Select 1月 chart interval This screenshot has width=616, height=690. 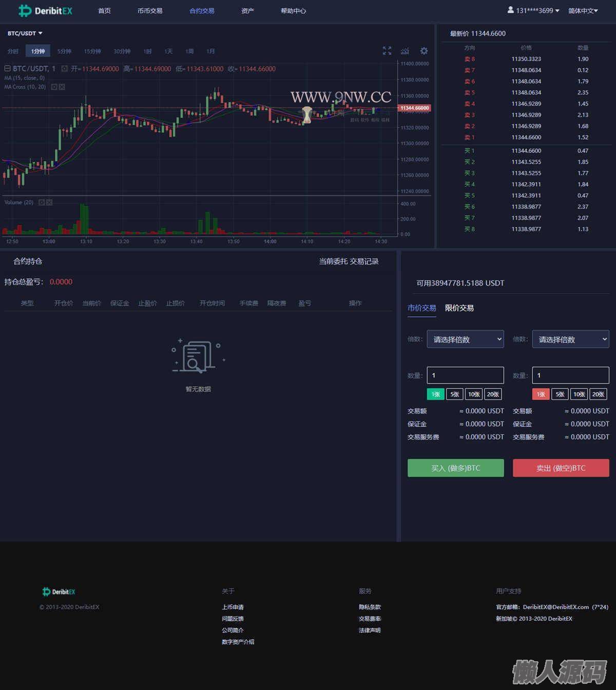pyautogui.click(x=210, y=51)
